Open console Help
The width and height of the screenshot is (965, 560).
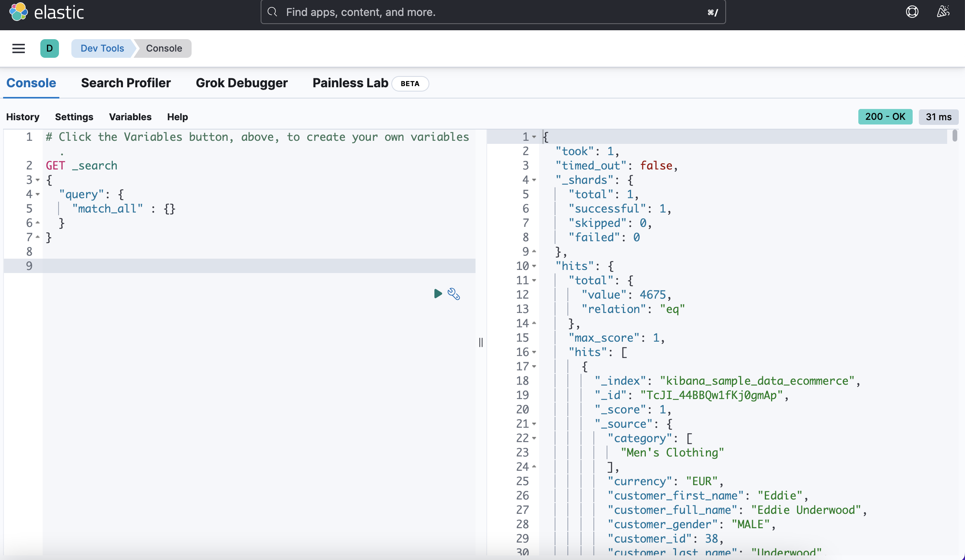(x=178, y=117)
